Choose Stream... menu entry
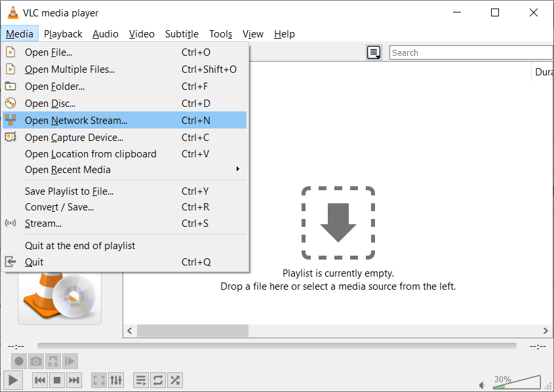The image size is (554, 392). [125, 223]
